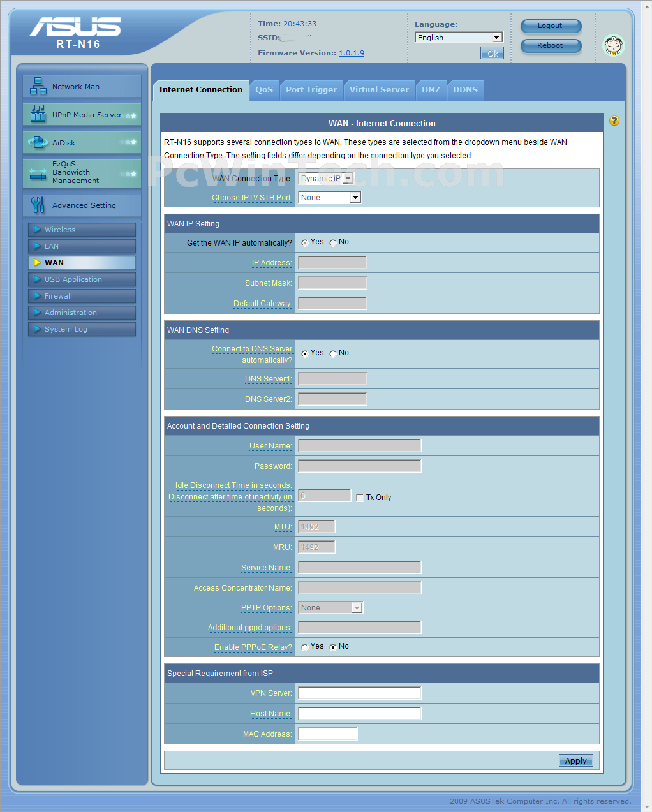Select No for Enable PPPoE Relay

pyautogui.click(x=333, y=647)
